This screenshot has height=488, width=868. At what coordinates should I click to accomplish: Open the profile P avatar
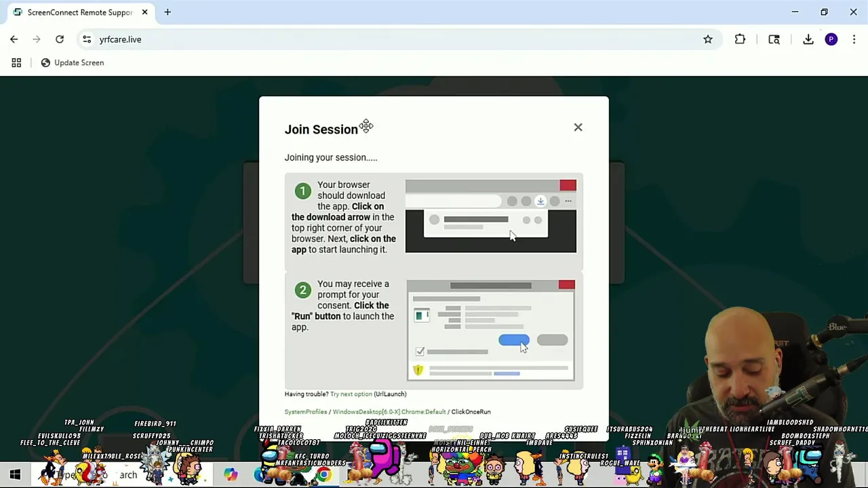point(831,39)
